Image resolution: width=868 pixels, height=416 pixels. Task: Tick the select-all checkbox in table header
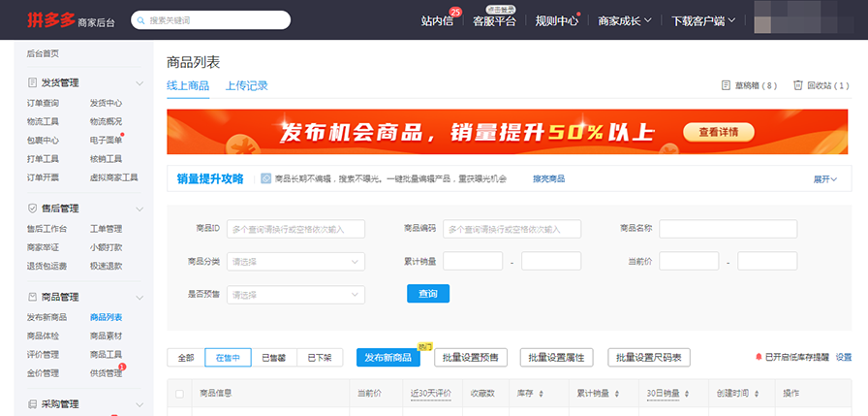point(179,394)
